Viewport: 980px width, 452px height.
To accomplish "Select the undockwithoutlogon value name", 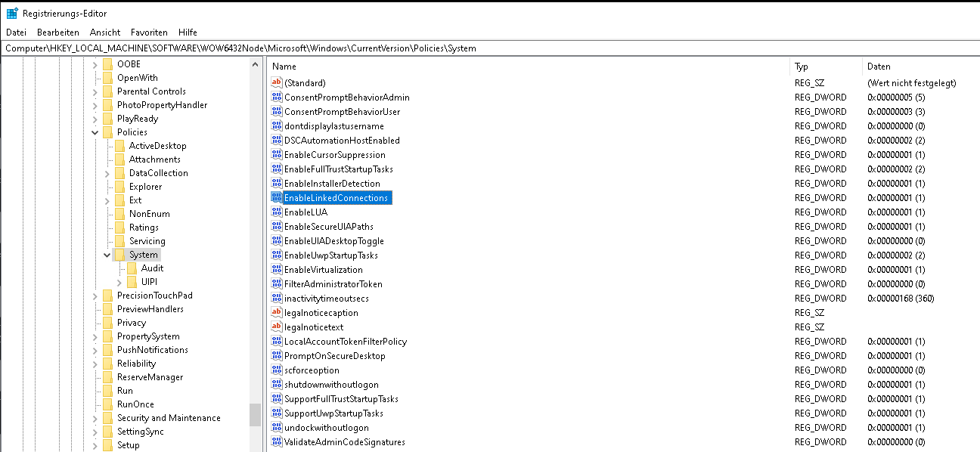I will (326, 427).
